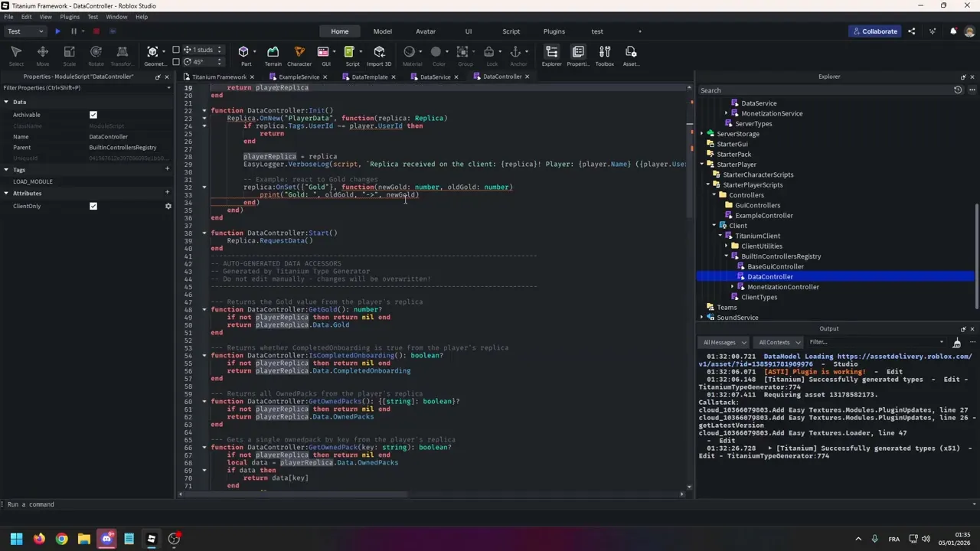The width and height of the screenshot is (980, 551).
Task: Click the Explorer search field
Action: (823, 90)
